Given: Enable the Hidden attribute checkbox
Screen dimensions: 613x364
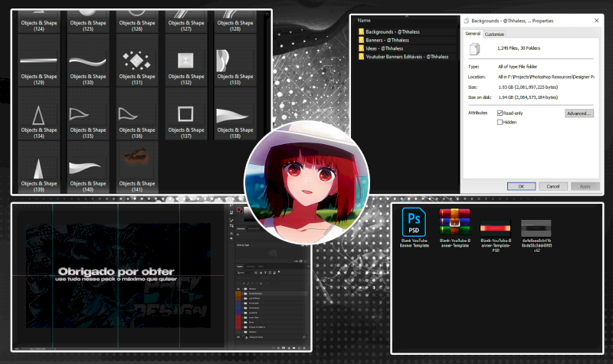Looking at the screenshot, I should 500,122.
